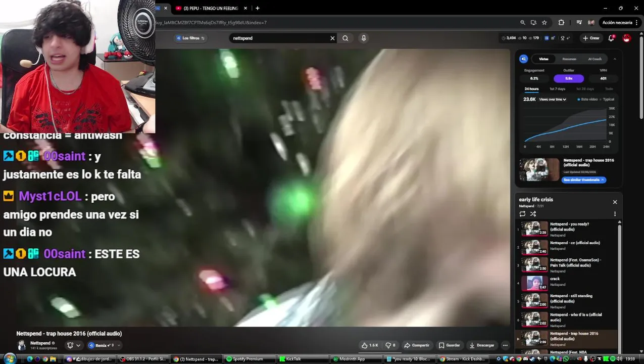Screen dimensions: 644x364
Task: Collapse the vidIQ panel with chevron
Action: tap(615, 59)
